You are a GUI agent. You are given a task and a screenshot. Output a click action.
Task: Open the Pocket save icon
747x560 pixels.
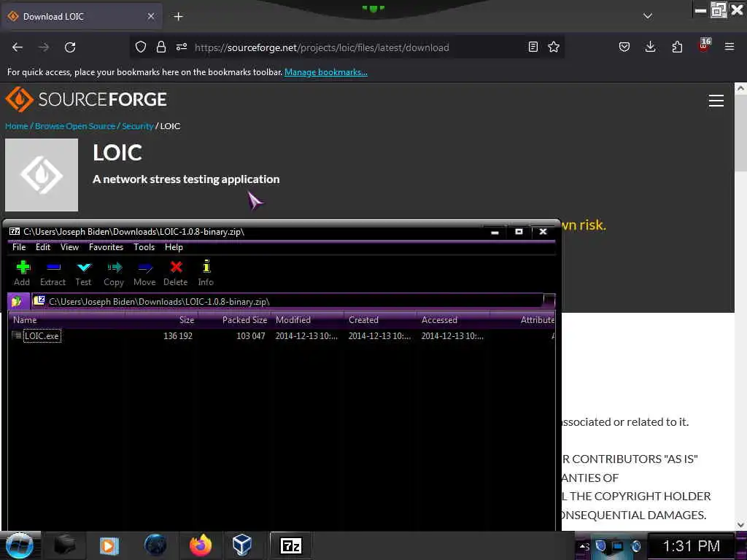[624, 47]
